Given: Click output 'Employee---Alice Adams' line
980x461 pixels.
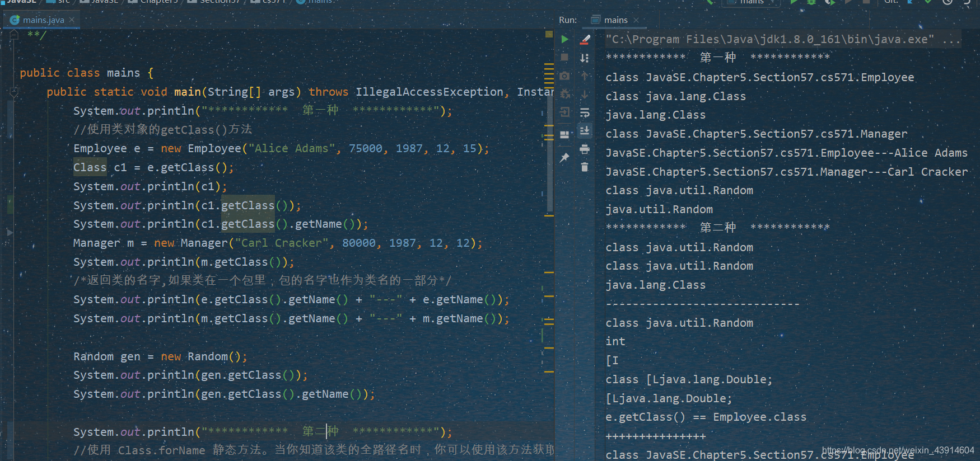Looking at the screenshot, I should [x=786, y=153].
